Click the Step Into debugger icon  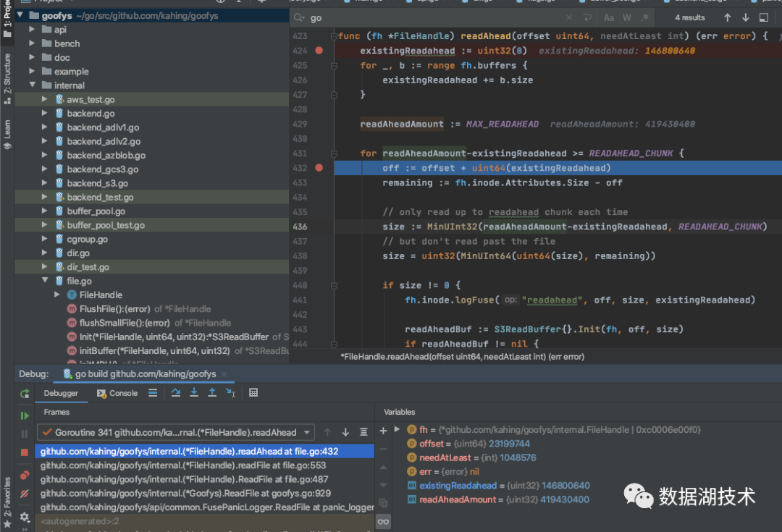click(194, 393)
